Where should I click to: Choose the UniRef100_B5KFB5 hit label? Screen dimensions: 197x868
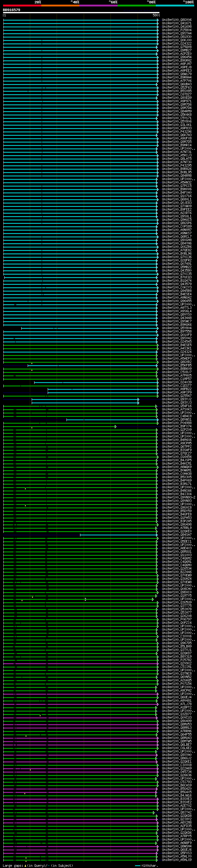click(176, 365)
